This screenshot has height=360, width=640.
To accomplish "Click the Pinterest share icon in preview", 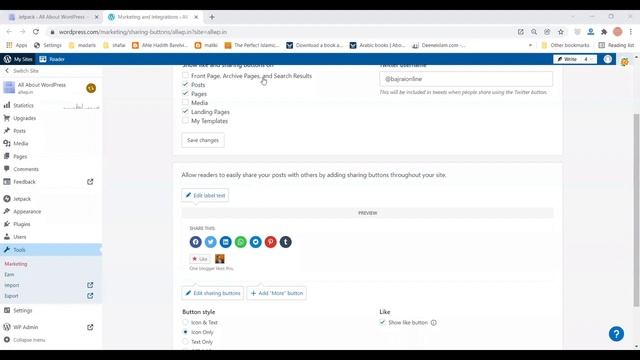I will click(x=271, y=242).
